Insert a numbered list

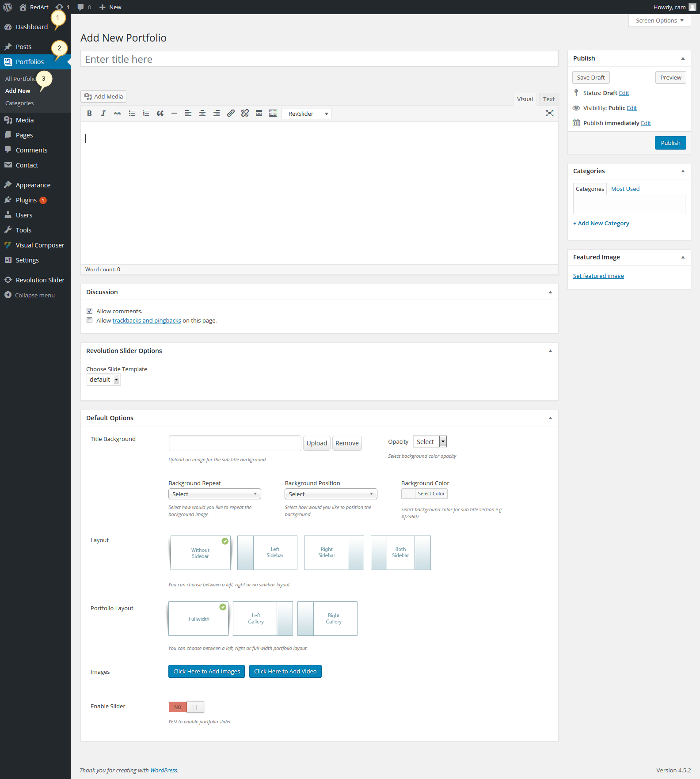tap(146, 114)
